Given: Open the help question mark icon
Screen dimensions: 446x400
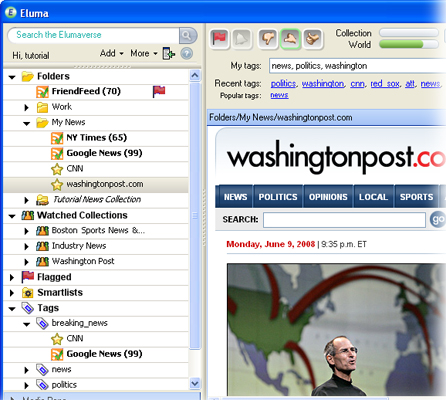Looking at the screenshot, I should point(187,54).
